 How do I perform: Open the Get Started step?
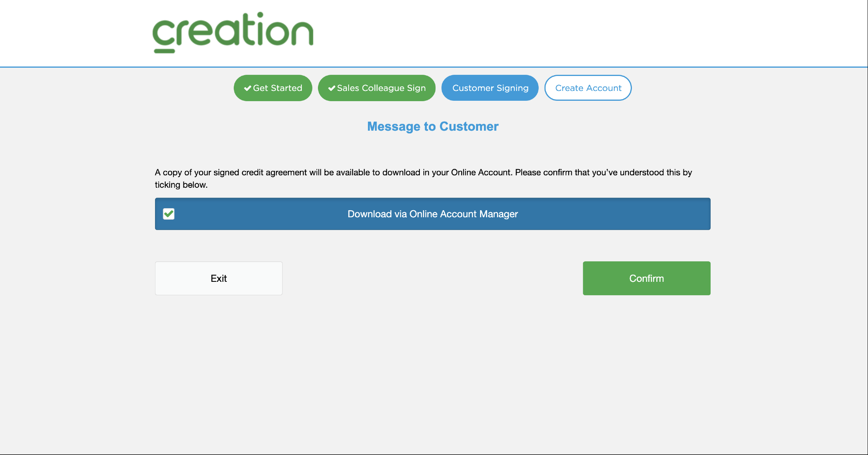273,88
